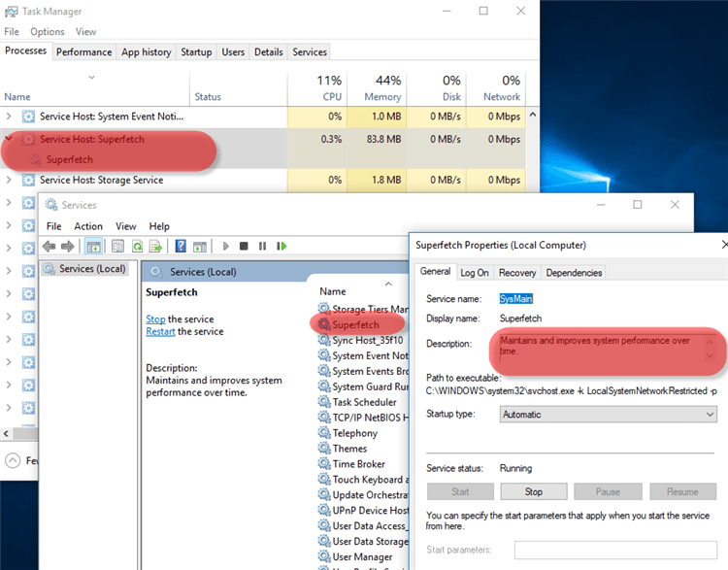Click Forward arrow in Services toolbar
This screenshot has height=570, width=728.
[x=68, y=247]
